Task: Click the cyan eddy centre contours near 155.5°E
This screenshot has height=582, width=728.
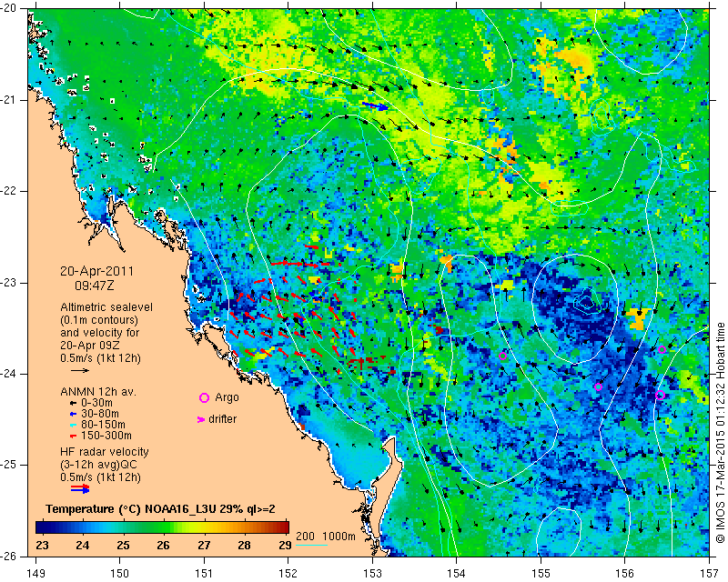Action: coord(587,301)
